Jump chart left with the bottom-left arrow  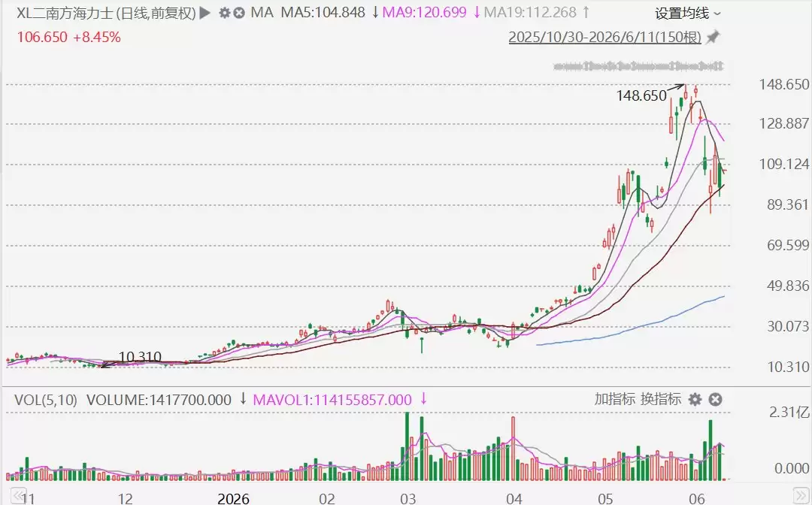[18, 494]
